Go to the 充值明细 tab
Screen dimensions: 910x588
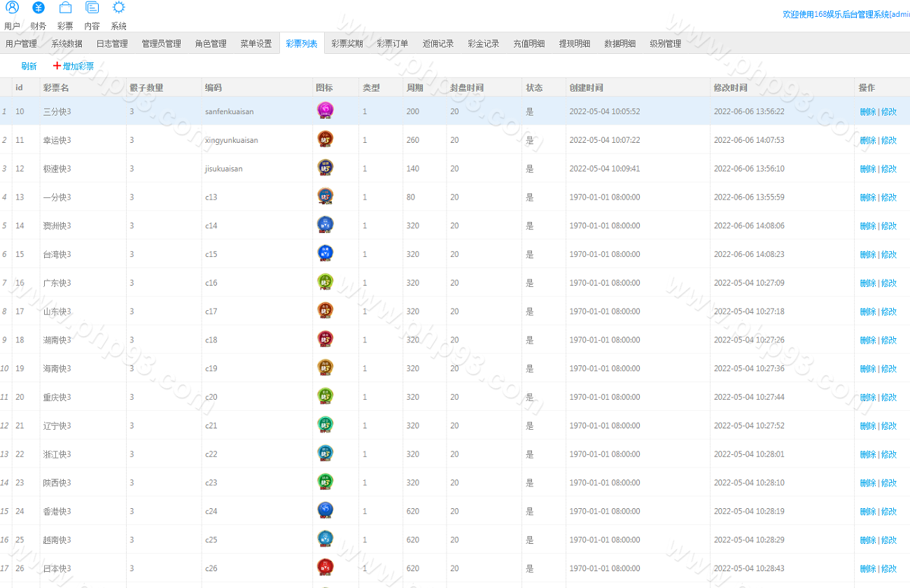[x=528, y=43]
